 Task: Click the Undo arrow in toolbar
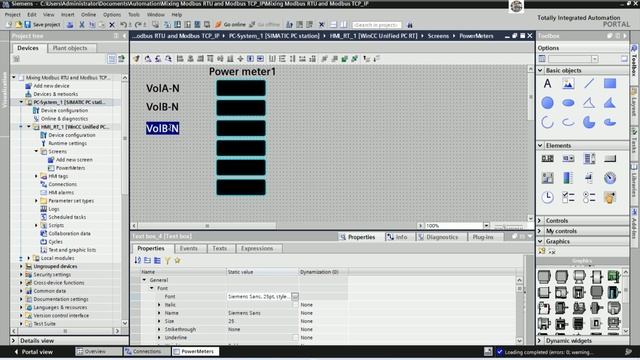coord(123,24)
